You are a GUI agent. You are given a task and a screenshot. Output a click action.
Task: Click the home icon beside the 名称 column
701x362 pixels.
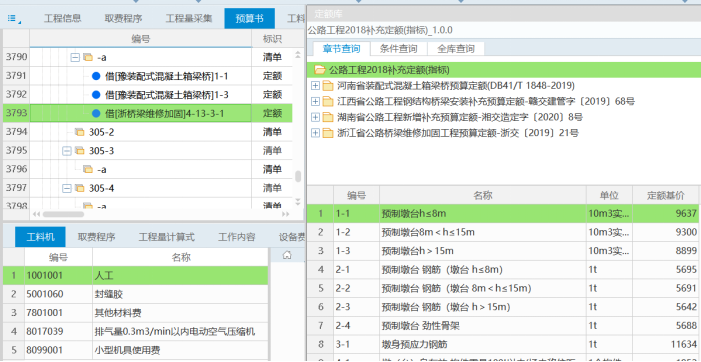(x=287, y=255)
